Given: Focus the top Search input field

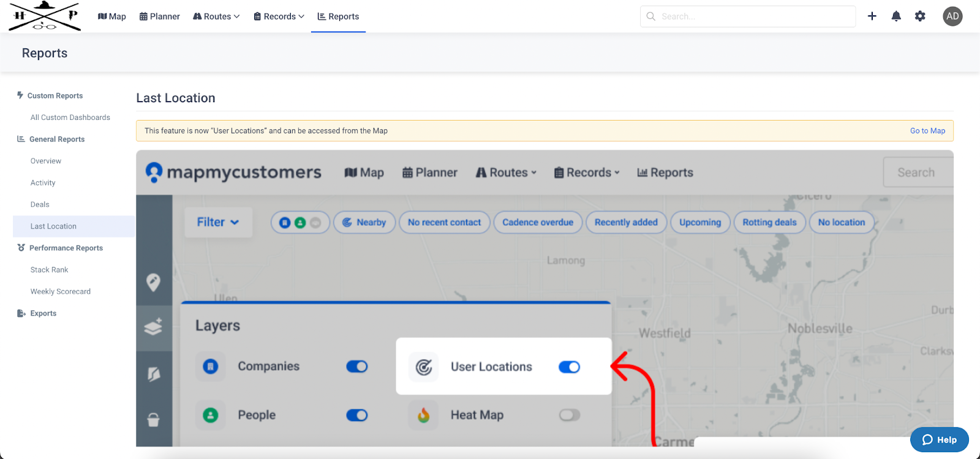Looking at the screenshot, I should click(748, 17).
